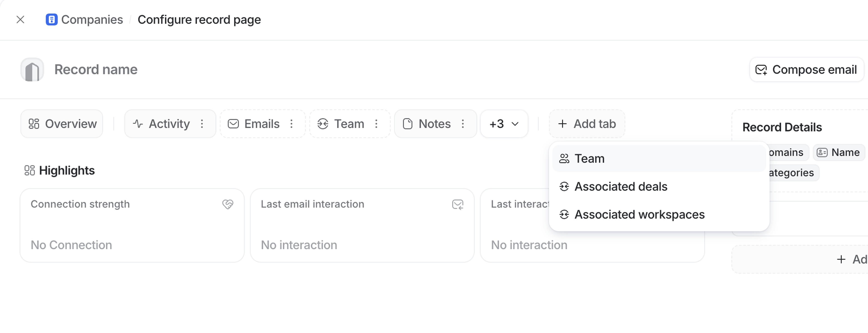Close the configure record page dialog

(x=20, y=20)
